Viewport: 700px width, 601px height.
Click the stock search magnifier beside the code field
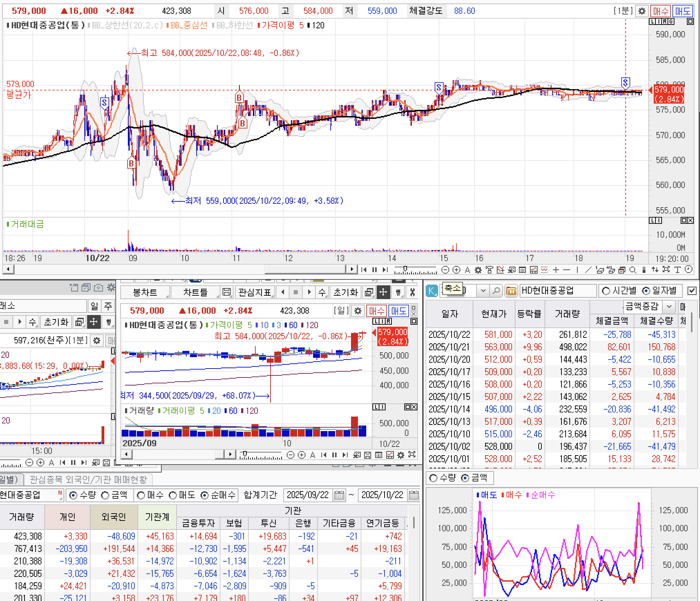496,291
